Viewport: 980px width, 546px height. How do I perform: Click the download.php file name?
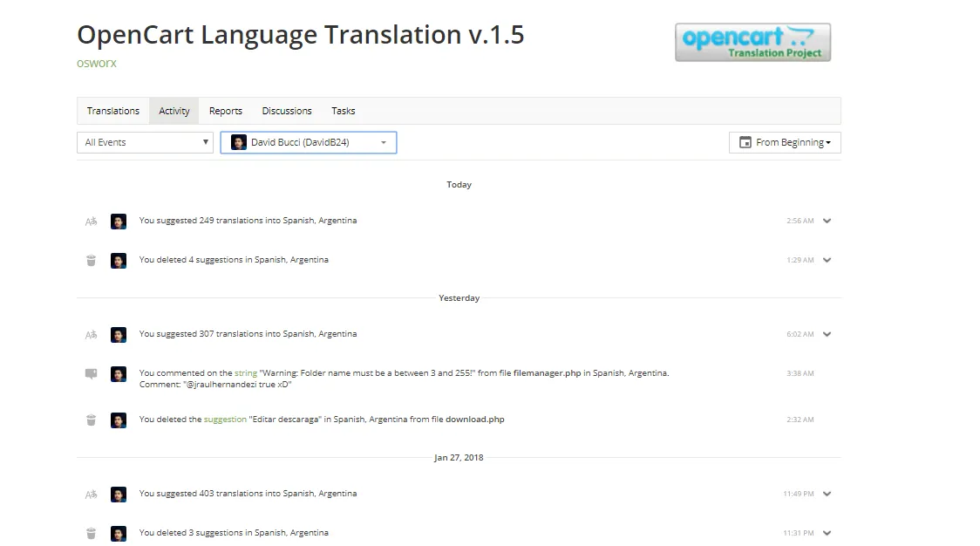click(x=475, y=420)
